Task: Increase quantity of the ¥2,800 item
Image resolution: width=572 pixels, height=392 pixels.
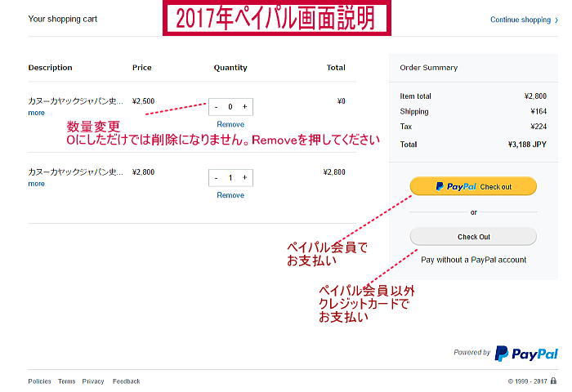Action: pyautogui.click(x=245, y=177)
